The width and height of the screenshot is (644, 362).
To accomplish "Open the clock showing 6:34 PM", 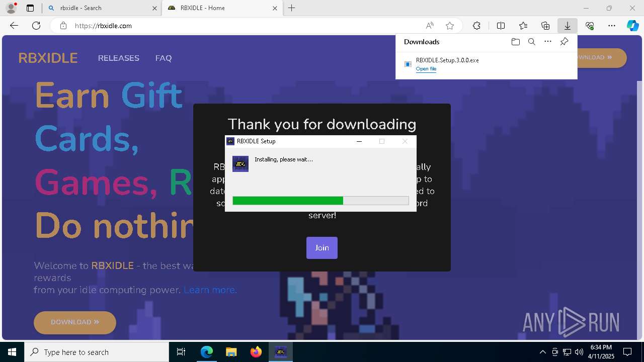I will (601, 352).
